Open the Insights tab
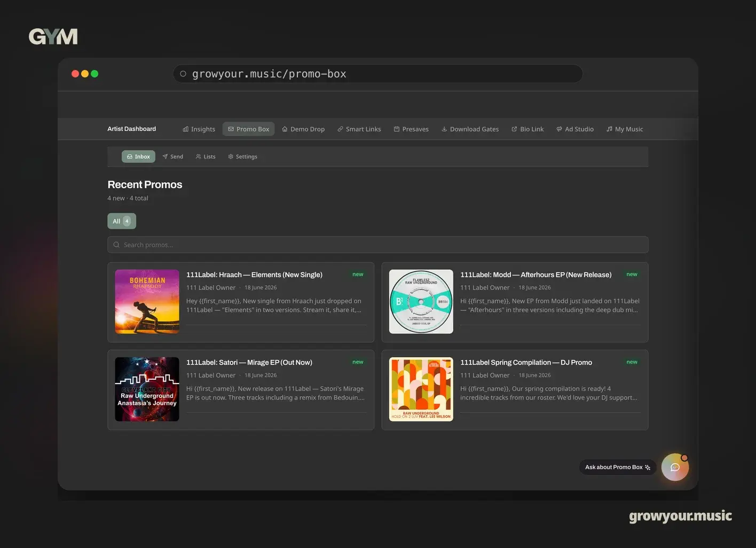Image resolution: width=756 pixels, height=548 pixels. [199, 129]
